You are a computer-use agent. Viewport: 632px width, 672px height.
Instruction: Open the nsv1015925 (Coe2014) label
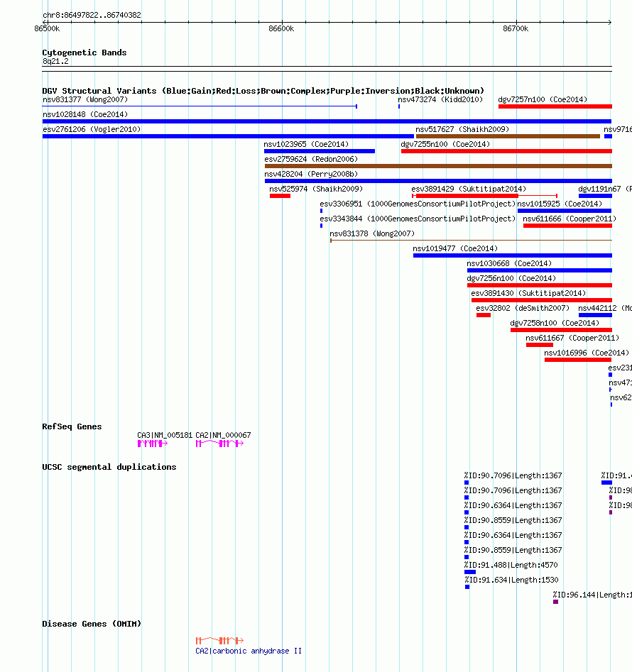[560, 204]
